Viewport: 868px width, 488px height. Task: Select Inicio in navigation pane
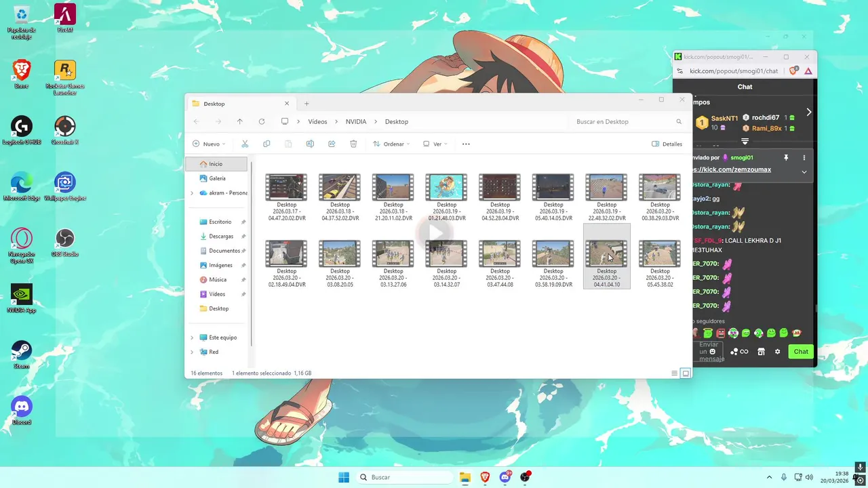point(217,164)
